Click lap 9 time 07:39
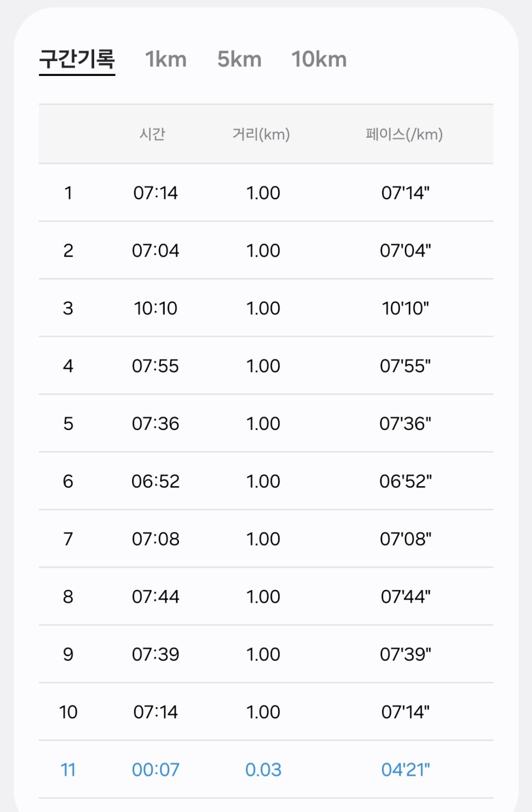The image size is (532, 812). [x=155, y=655]
